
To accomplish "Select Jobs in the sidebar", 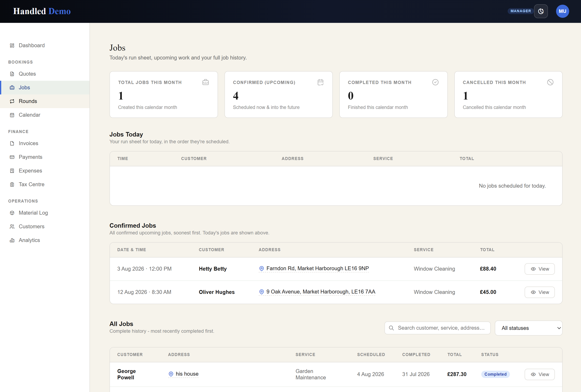I will click(45, 87).
